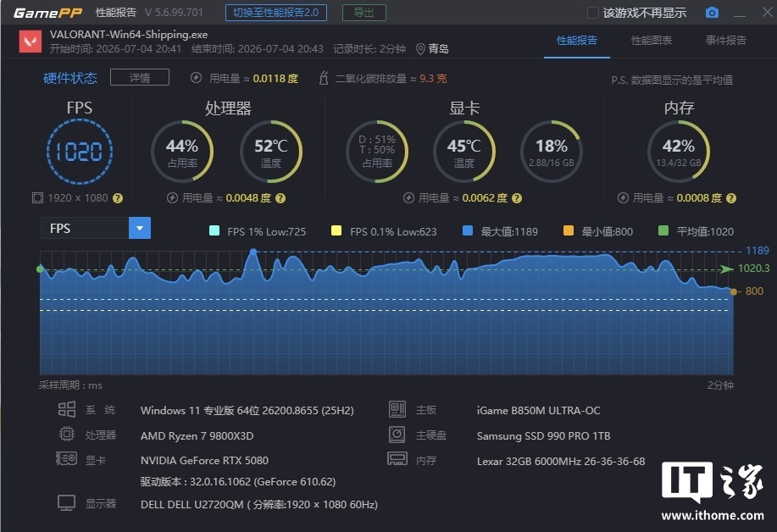Screen dimensions: 777x532
Task: Click the CPU 52℃ temperature gauge
Action: pos(270,152)
